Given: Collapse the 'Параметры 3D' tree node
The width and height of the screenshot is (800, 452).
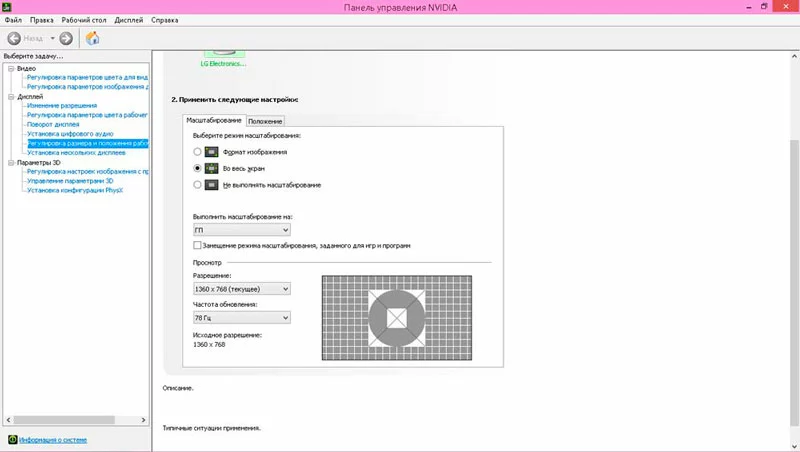Looking at the screenshot, I should 11,163.
